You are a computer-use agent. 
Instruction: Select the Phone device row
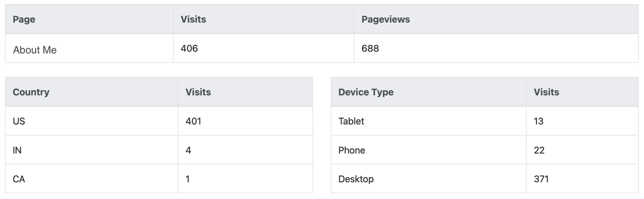352,150
